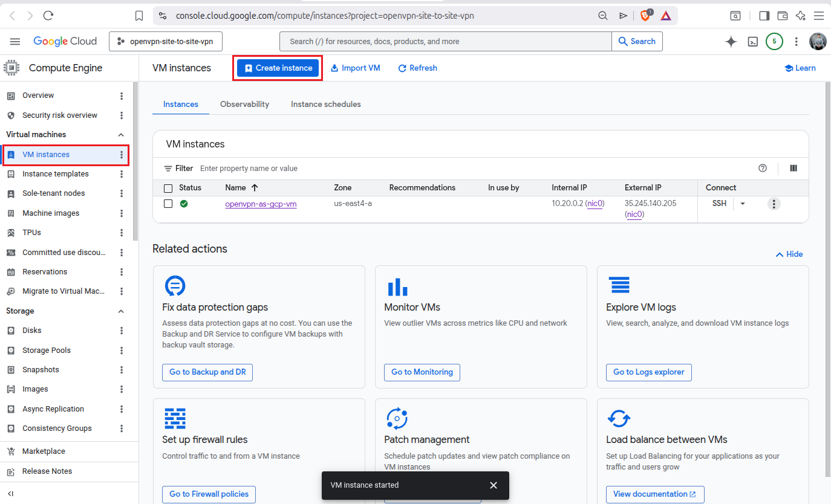Image resolution: width=831 pixels, height=504 pixels.
Task: Open notifications badge showing 5
Action: tap(774, 41)
